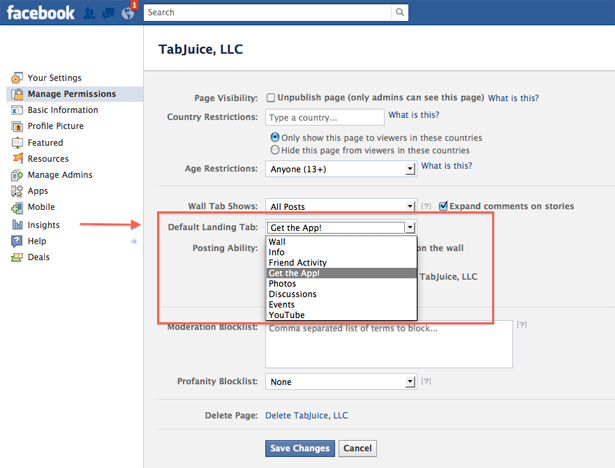Choose Photos from landing tab list
The image size is (615, 468).
click(341, 284)
